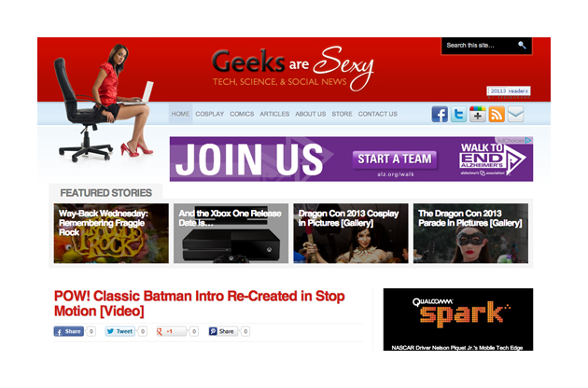Click the Google Plus social icon
This screenshot has width=588, height=388.
(478, 114)
